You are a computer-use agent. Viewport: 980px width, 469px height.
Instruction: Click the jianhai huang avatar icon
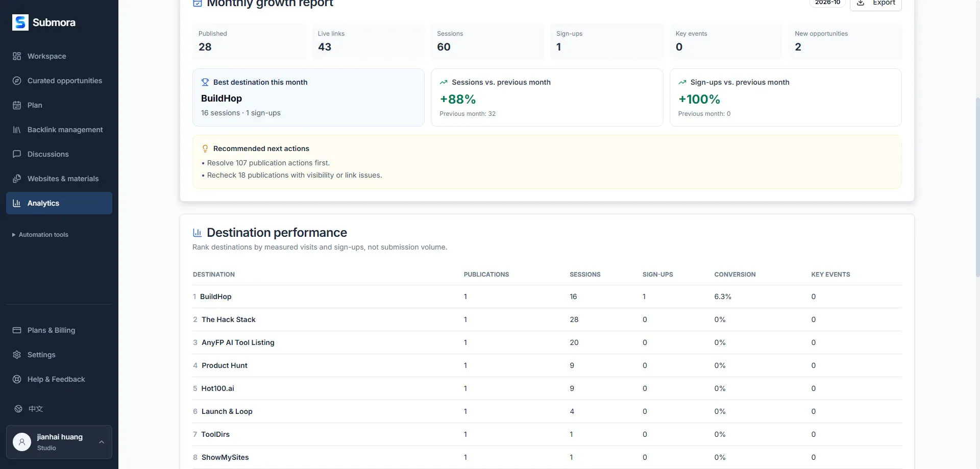pos(22,442)
